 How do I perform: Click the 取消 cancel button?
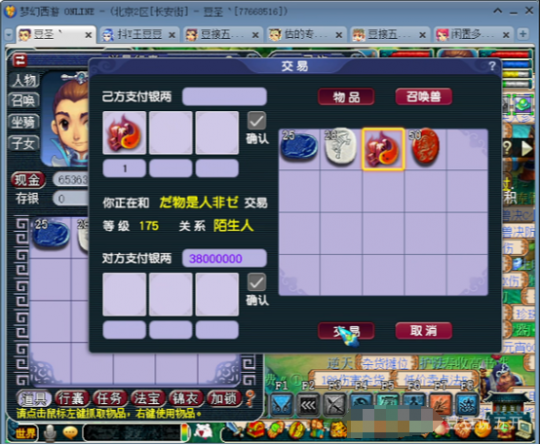[x=424, y=331]
